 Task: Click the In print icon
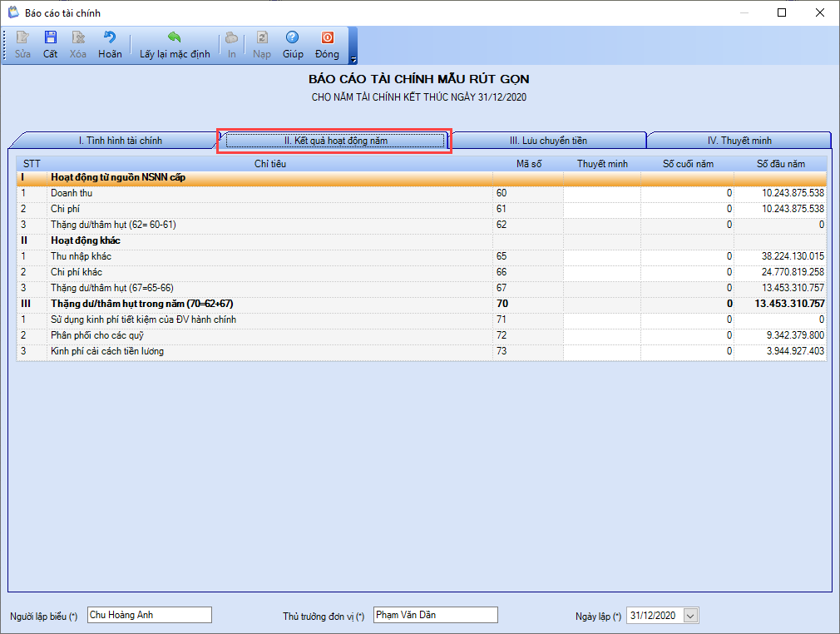(x=231, y=45)
